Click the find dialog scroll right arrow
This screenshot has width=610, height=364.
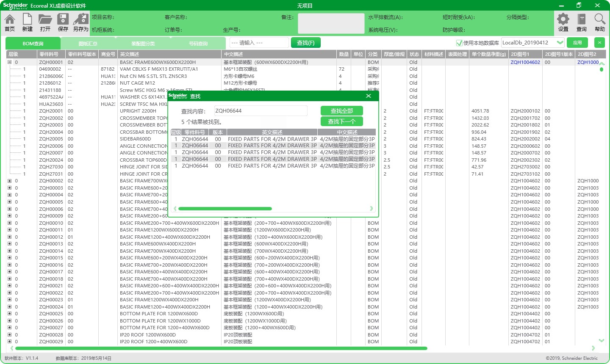click(x=372, y=209)
